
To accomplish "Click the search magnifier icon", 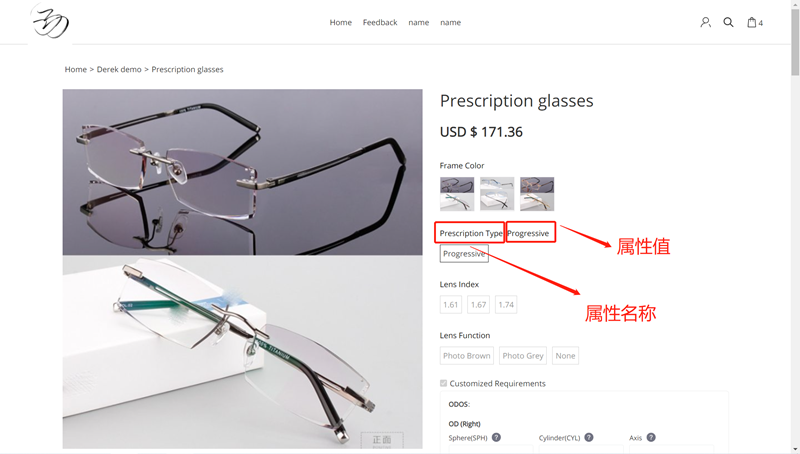I will tap(728, 22).
